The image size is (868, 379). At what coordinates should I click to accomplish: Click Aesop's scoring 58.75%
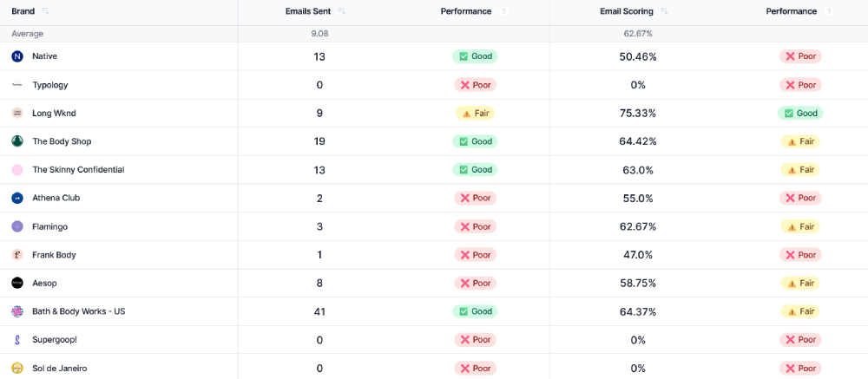638,283
